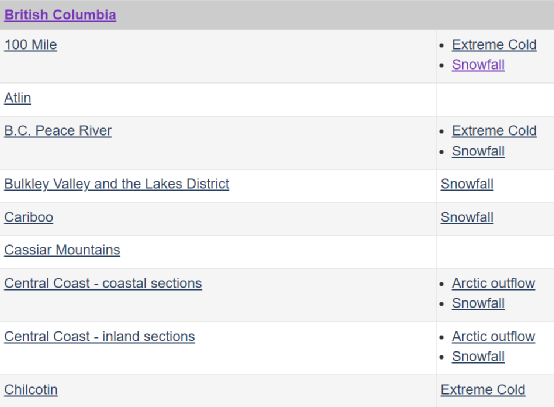Open the Cassiar Mountains link
Viewport: 554px width, 407px height.
(x=62, y=250)
